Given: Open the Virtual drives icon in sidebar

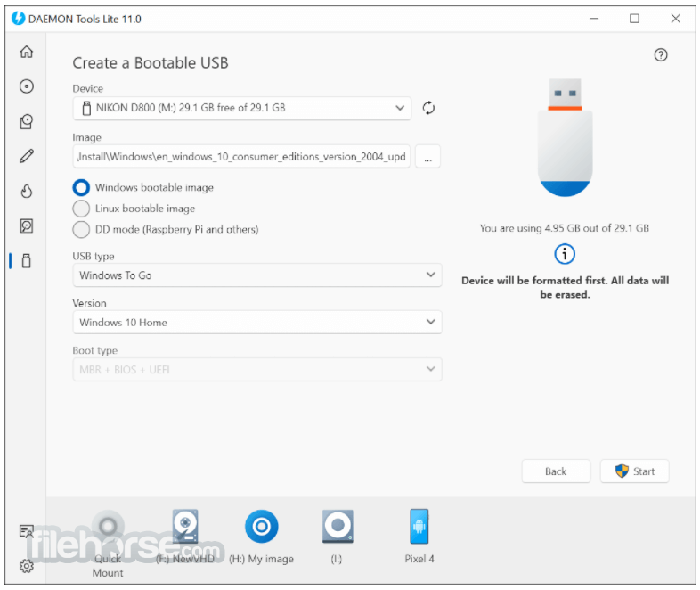Looking at the screenshot, I should [27, 121].
